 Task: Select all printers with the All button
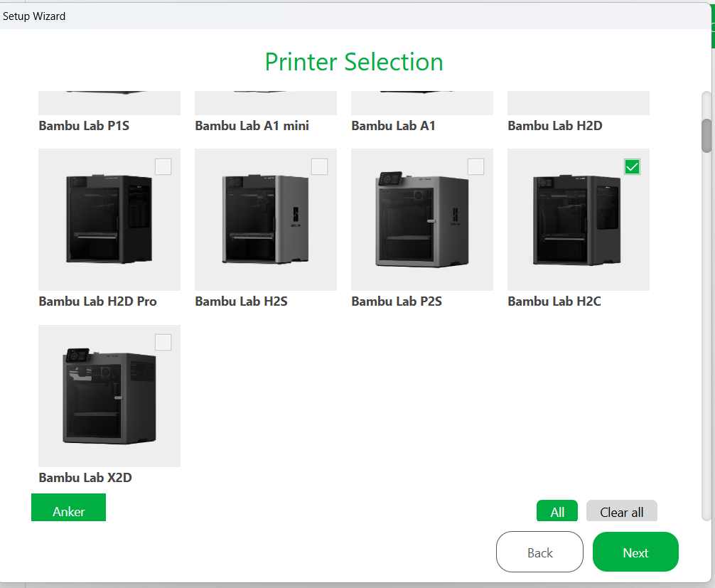pyautogui.click(x=557, y=511)
